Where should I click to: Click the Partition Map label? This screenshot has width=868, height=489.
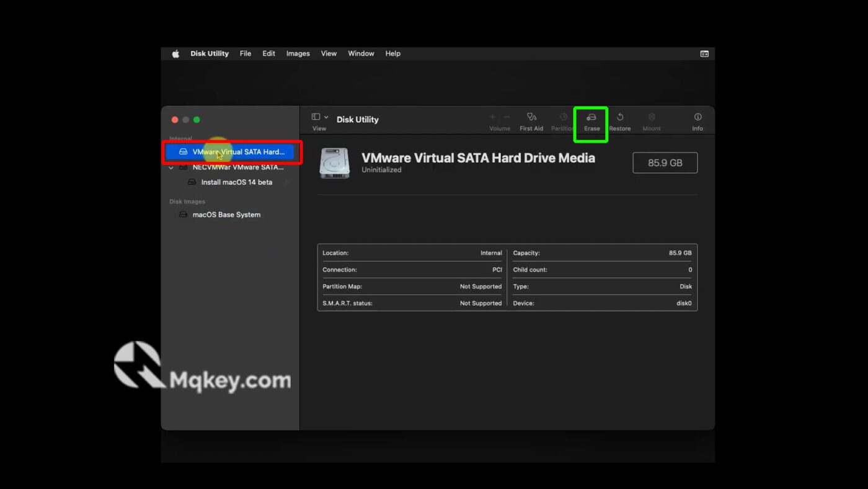342,287
